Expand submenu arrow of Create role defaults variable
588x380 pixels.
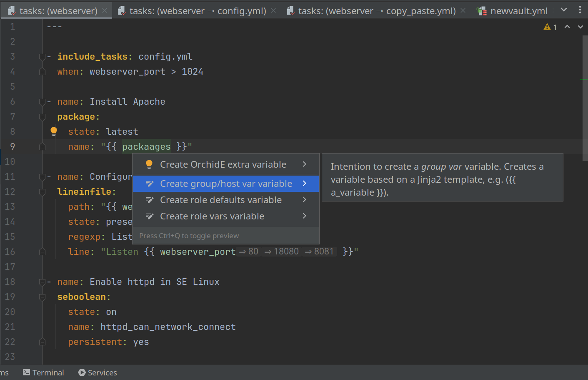click(305, 200)
